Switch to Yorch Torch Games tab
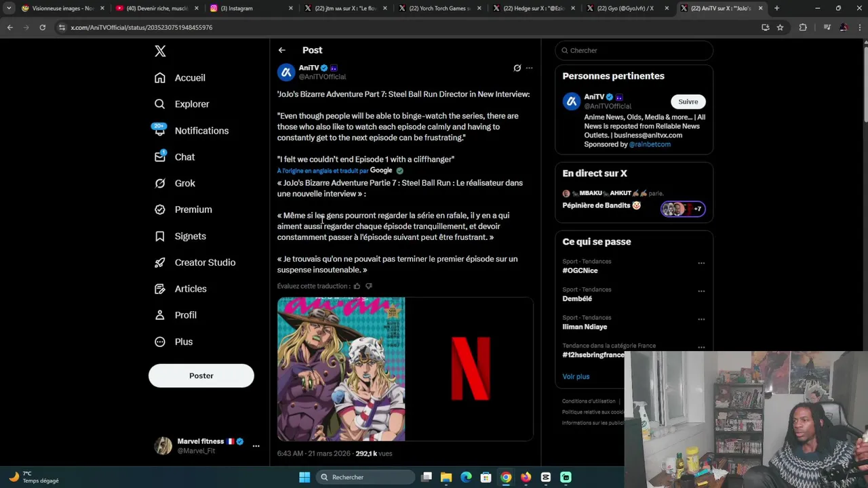The image size is (868, 488). tap(439, 8)
